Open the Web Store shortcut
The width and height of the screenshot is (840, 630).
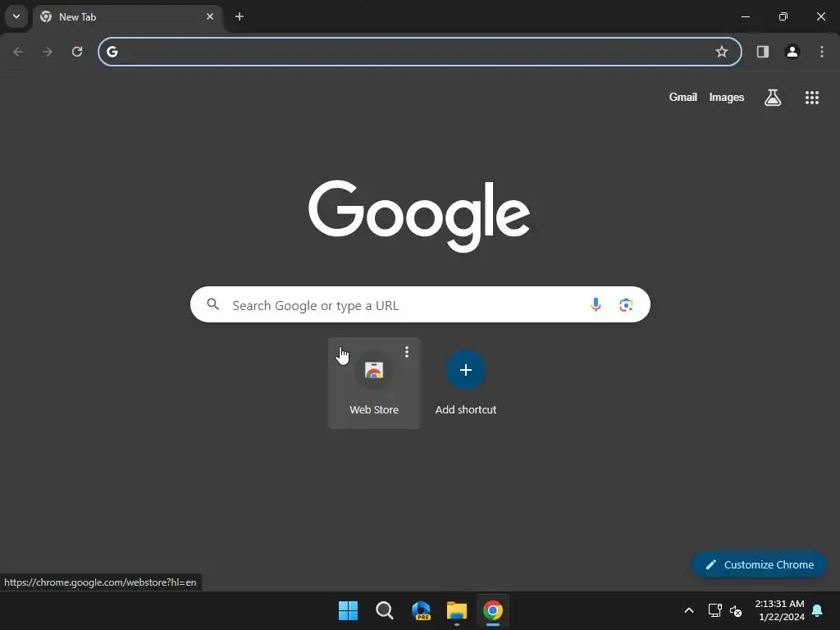(374, 382)
